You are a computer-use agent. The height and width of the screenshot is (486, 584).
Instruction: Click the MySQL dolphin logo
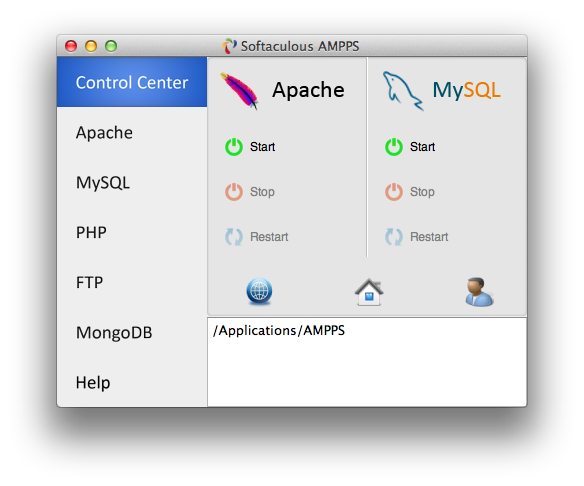pyautogui.click(x=403, y=91)
